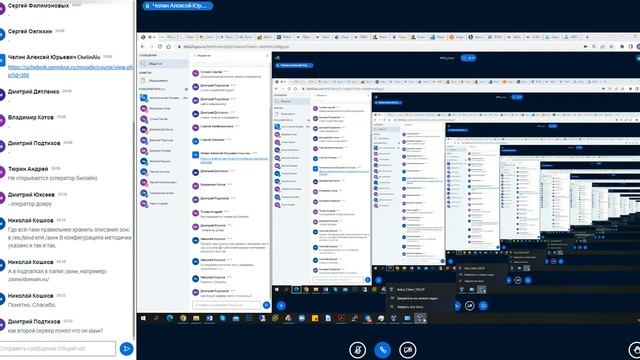Click search icon in shared screen taskbar
640x360 pixels.
coord(156,318)
